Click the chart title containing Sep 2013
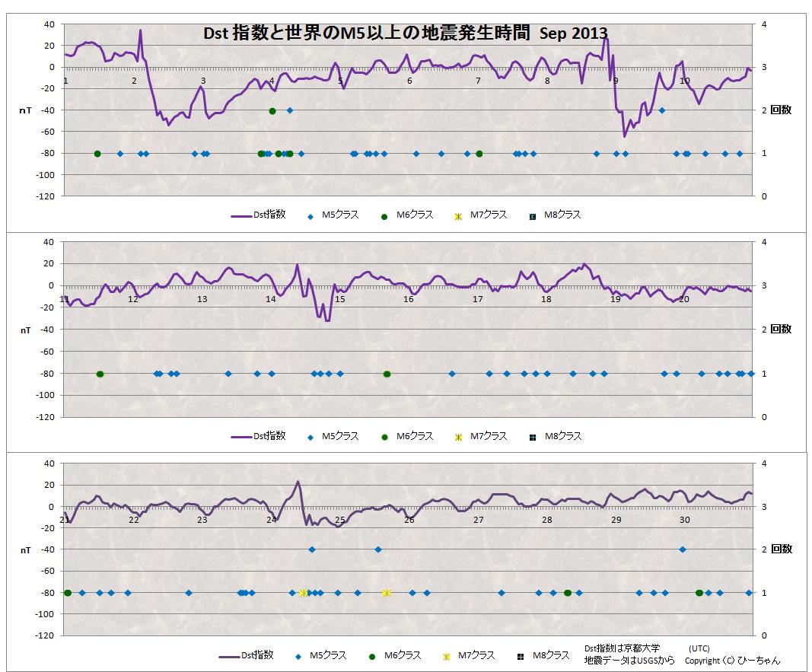Viewport: 812px width, 672px height. coord(405,33)
